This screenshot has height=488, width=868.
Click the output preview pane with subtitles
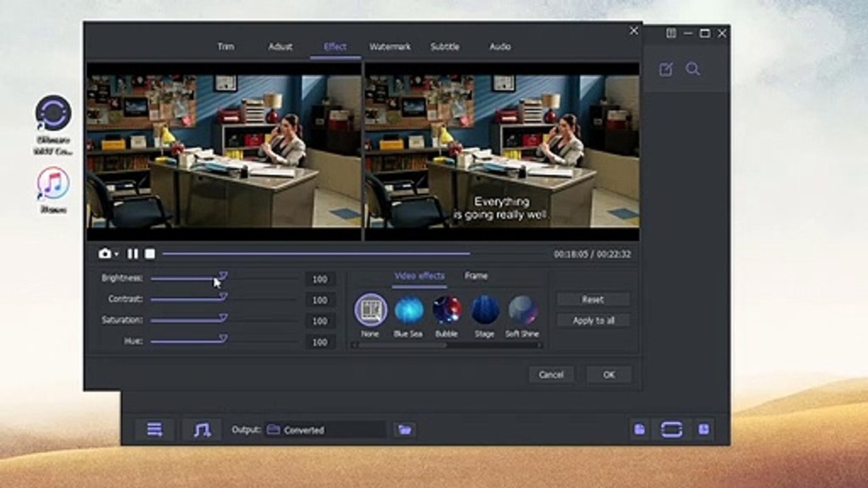coord(502,152)
